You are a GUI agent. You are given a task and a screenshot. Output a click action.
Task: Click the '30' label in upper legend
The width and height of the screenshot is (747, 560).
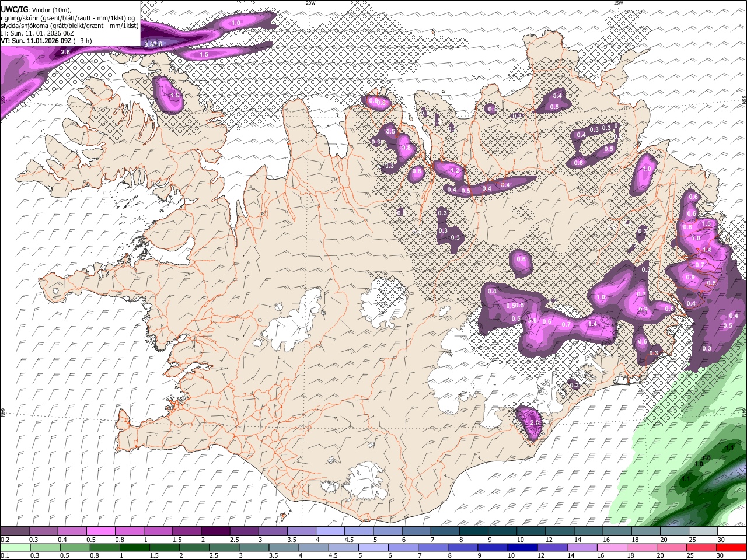click(721, 540)
